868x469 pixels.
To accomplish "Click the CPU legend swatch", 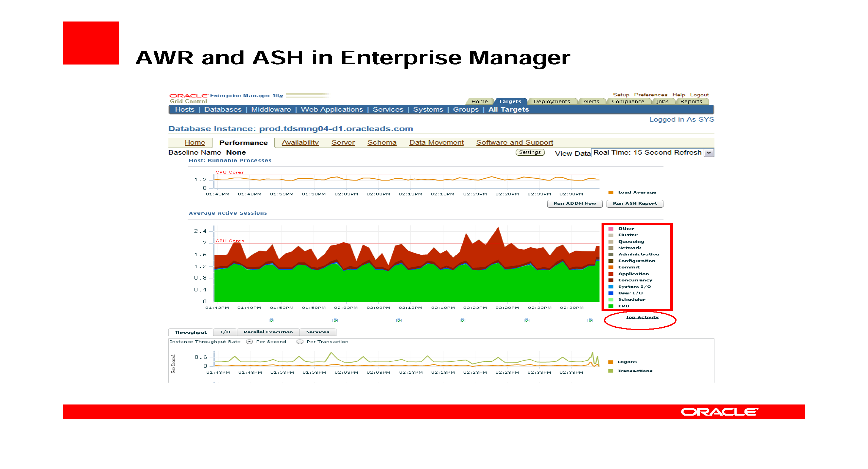I will (611, 305).
